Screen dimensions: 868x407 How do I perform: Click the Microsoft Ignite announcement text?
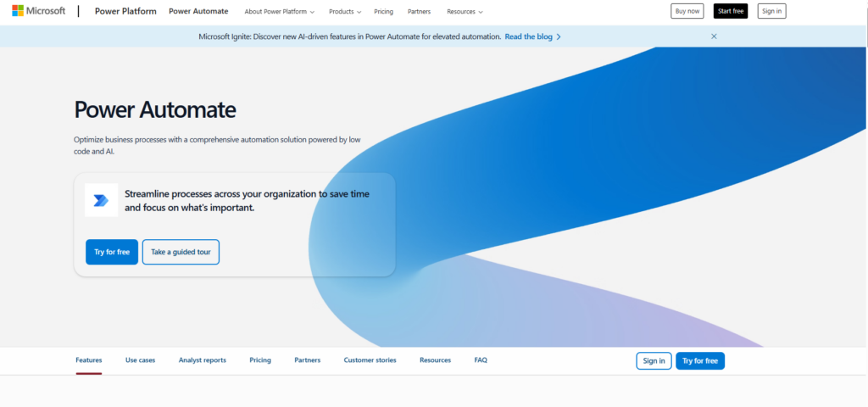coord(350,36)
